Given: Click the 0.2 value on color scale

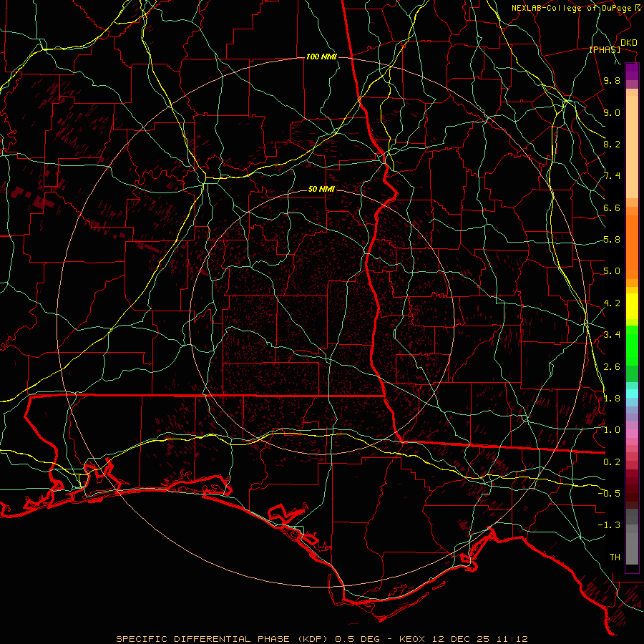Looking at the screenshot, I should (x=612, y=462).
